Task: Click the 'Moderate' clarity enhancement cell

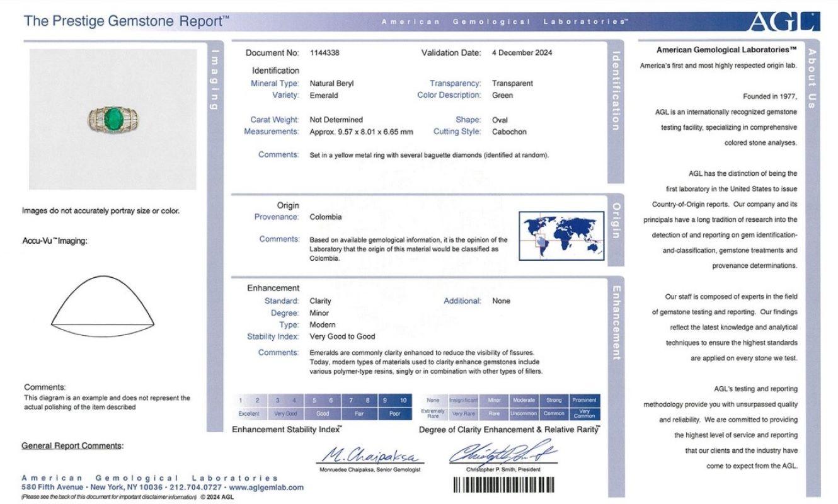Action: (524, 400)
